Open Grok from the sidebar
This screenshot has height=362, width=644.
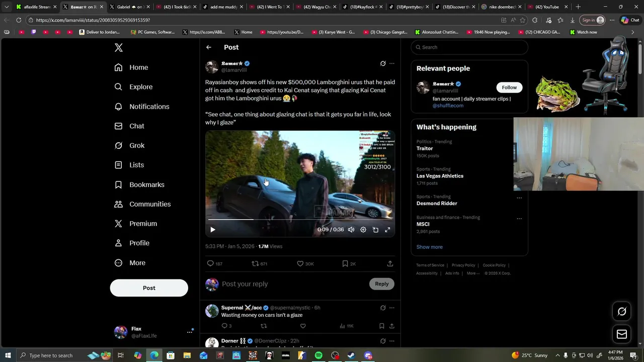[x=129, y=145]
